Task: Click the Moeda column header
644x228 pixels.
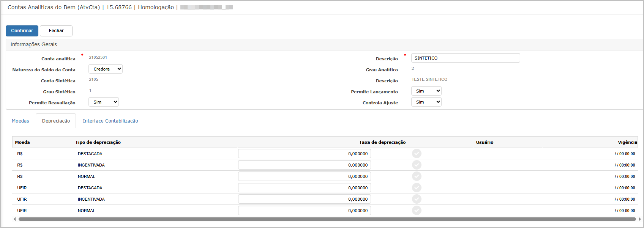Action: tap(22, 142)
